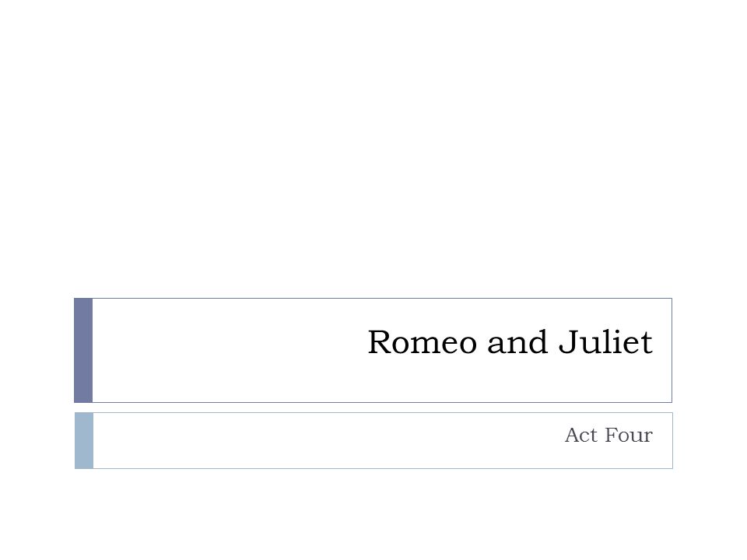Screen dimensions: 747x560
Task: Click the word "and" in the title
Action: [517, 342]
